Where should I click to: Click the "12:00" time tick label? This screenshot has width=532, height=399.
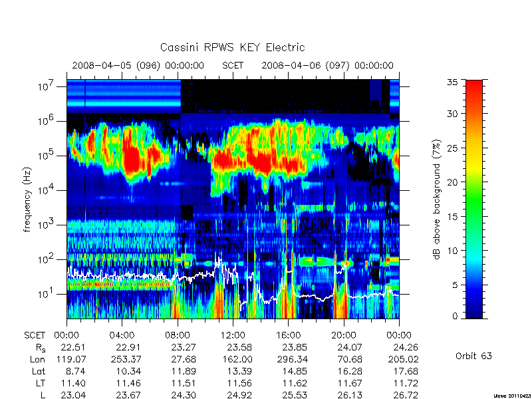(x=233, y=336)
